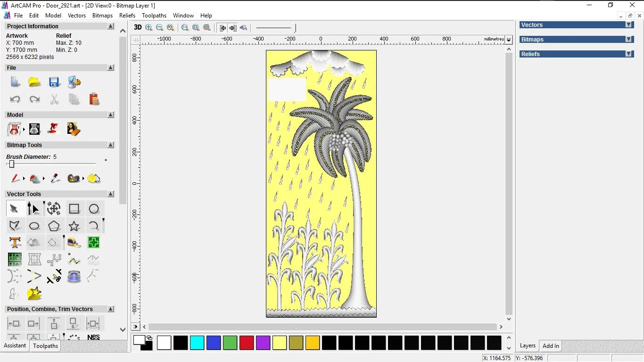The width and height of the screenshot is (644, 362).
Task: Toggle the left panel docking arrow button
Action: tap(223, 27)
